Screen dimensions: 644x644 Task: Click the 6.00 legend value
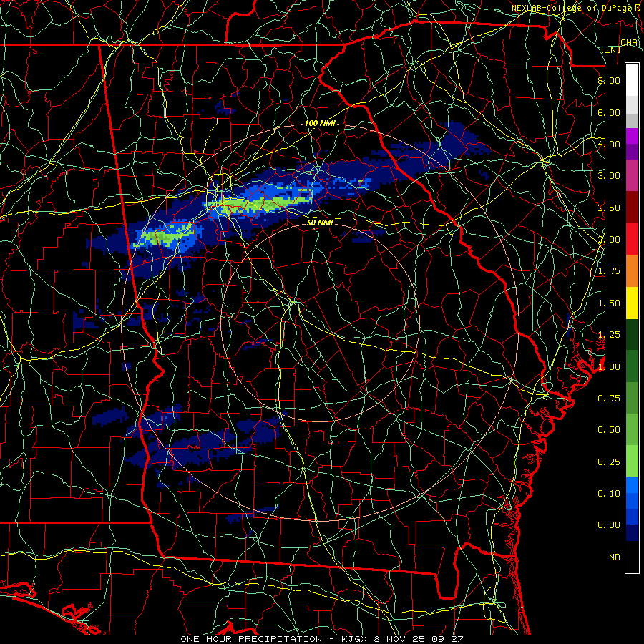pos(609,112)
